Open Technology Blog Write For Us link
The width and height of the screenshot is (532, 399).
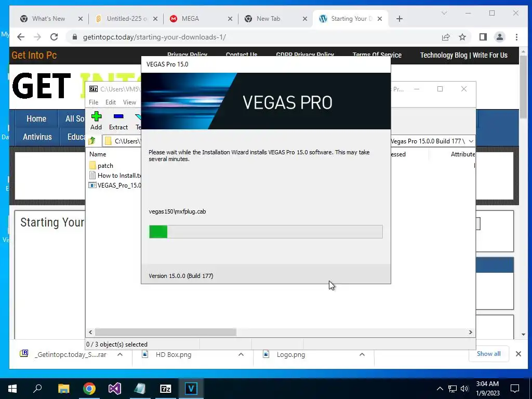coord(464,55)
